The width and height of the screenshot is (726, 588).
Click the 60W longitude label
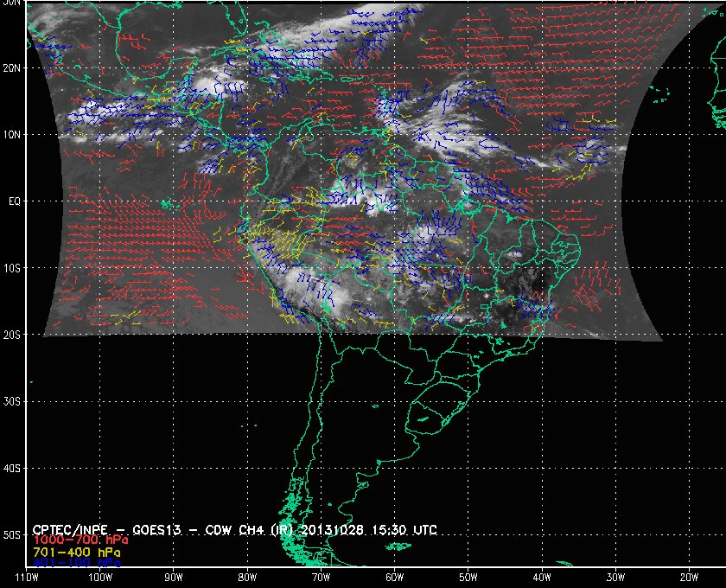(394, 578)
